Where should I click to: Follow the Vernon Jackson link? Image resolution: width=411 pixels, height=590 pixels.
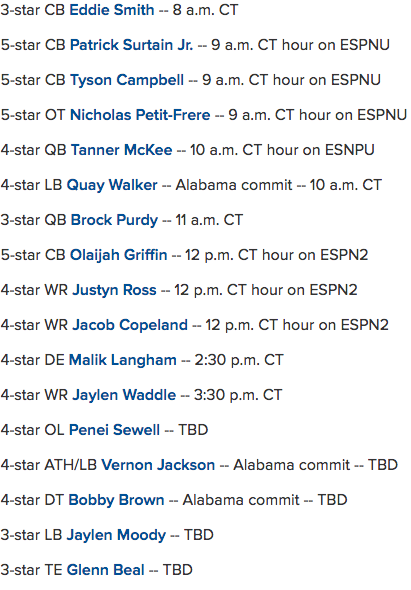point(158,465)
